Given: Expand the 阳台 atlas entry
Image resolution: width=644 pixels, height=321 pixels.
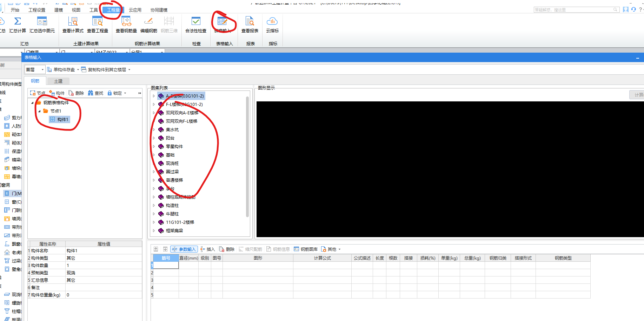Looking at the screenshot, I should click(x=154, y=138).
